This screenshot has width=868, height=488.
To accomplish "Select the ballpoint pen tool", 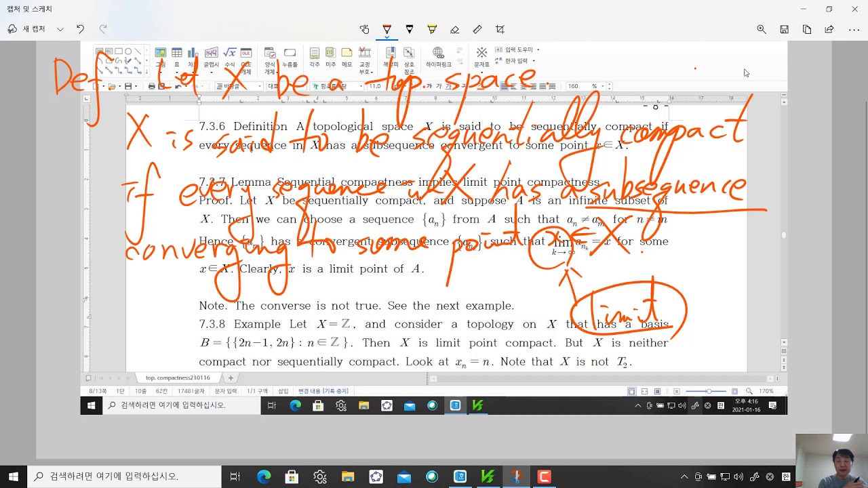I will (x=387, y=29).
